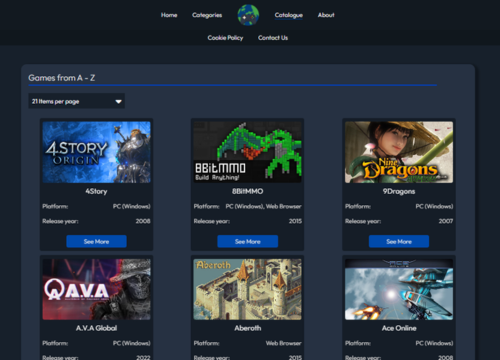Click the globe logo in the header

tap(248, 15)
